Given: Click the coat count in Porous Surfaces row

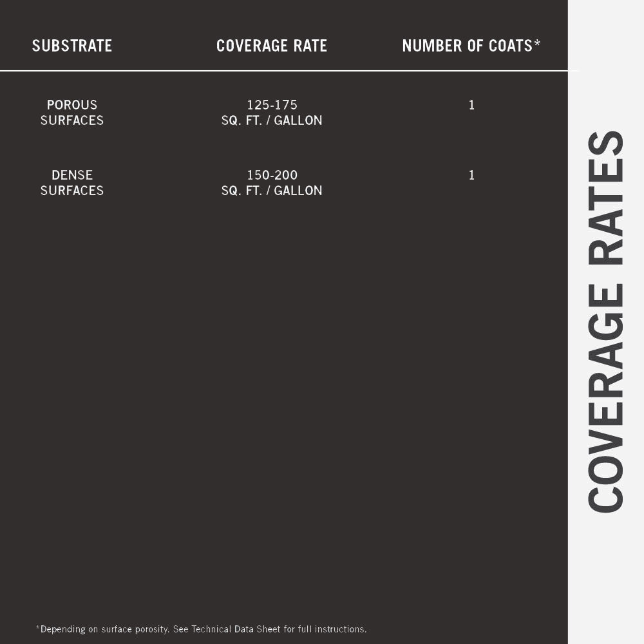Looking at the screenshot, I should point(471,105).
